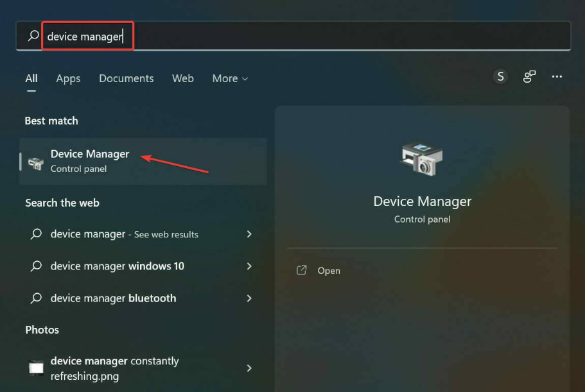Click magnifier icon beside 'device manager windows 10'

[x=36, y=266]
